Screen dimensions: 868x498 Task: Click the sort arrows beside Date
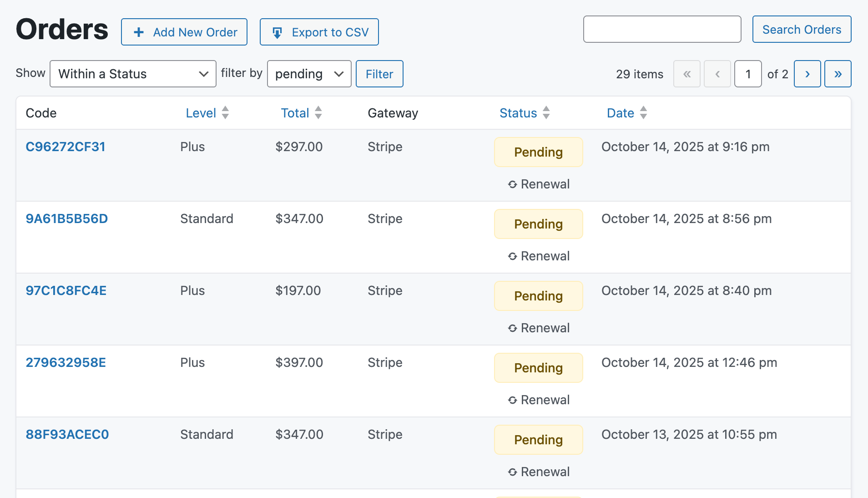(x=643, y=113)
